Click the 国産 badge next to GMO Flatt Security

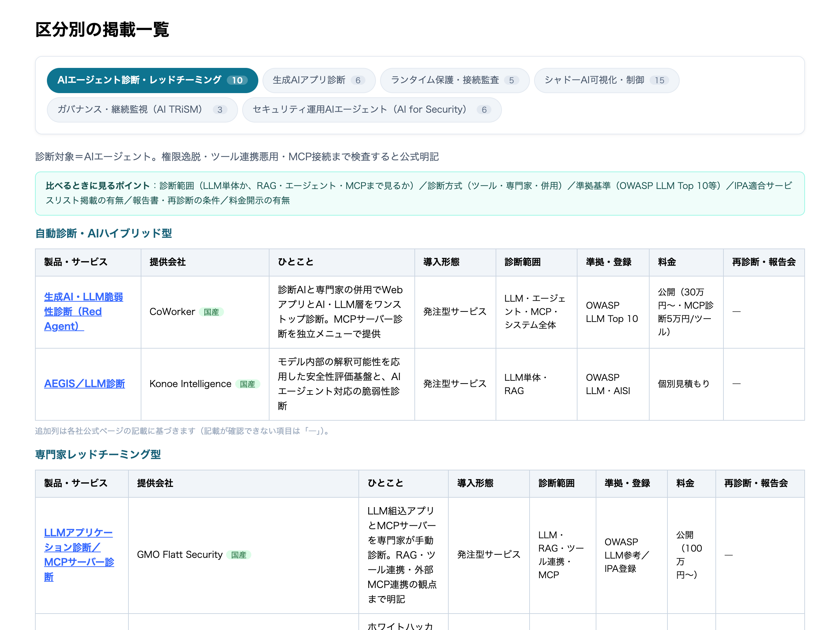pos(239,555)
